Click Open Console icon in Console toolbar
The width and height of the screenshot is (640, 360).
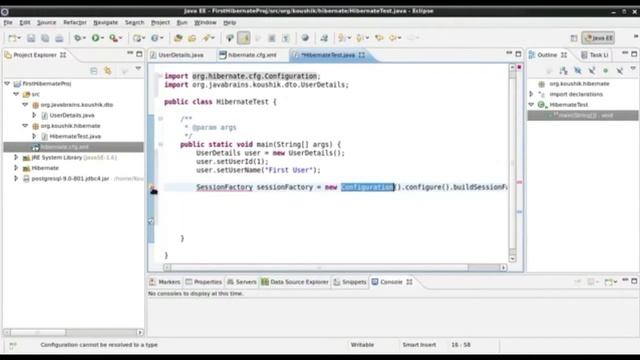point(609,282)
